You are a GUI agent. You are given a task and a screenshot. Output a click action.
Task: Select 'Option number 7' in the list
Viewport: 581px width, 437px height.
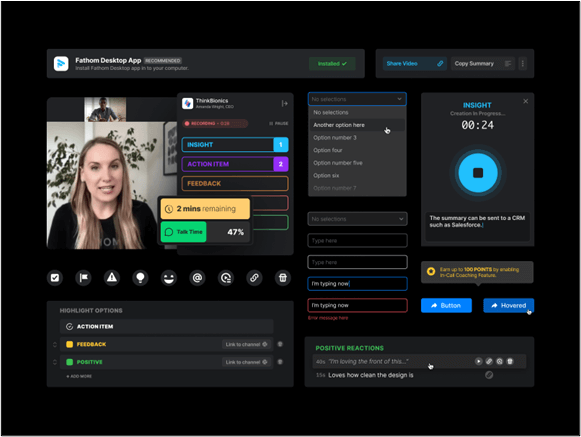pos(357,188)
